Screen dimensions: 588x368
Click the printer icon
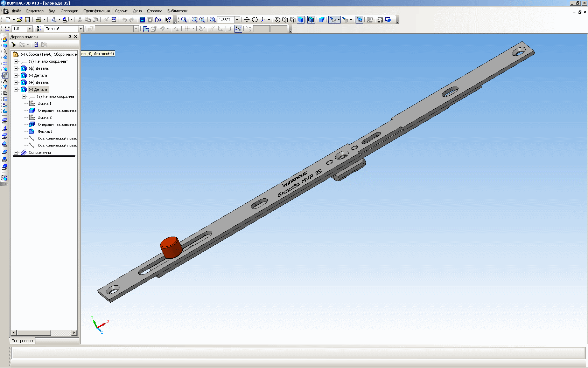coord(38,20)
